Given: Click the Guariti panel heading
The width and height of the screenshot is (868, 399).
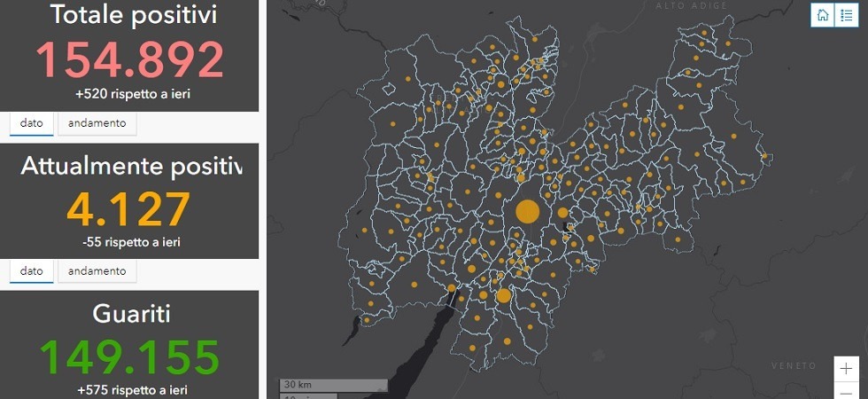Looking at the screenshot, I should click(x=129, y=314).
